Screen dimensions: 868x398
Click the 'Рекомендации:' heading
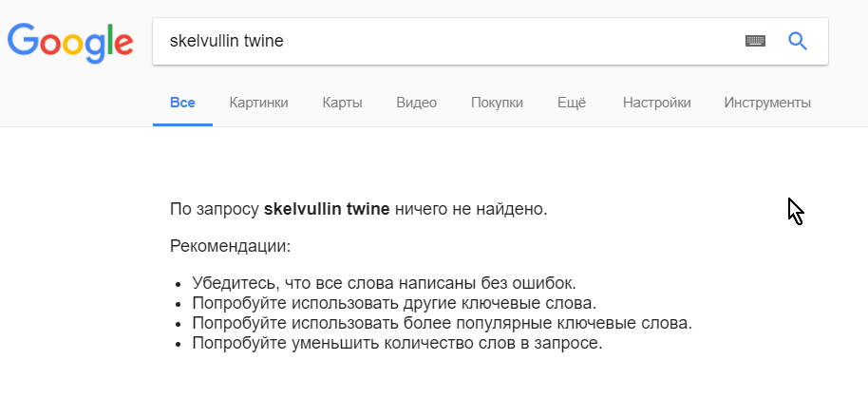230,246
